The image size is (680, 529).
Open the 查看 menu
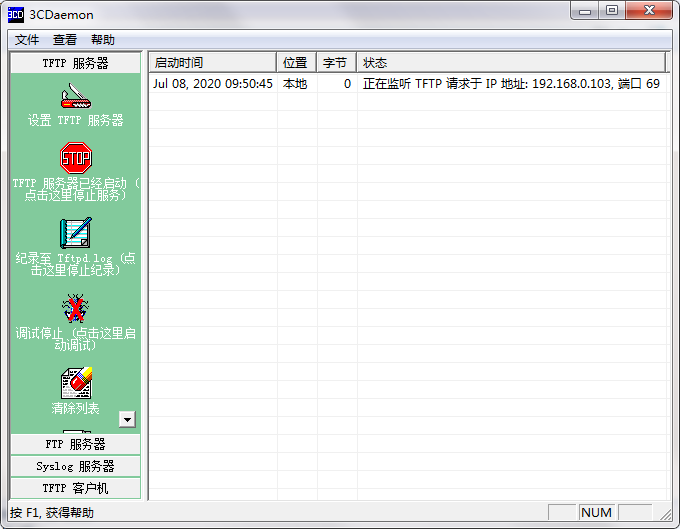pyautogui.click(x=65, y=40)
